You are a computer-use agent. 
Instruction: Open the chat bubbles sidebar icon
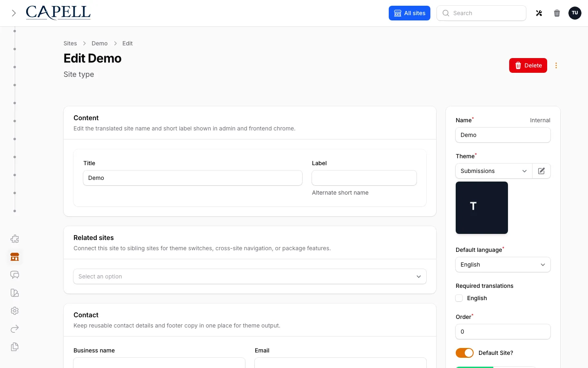(x=15, y=275)
